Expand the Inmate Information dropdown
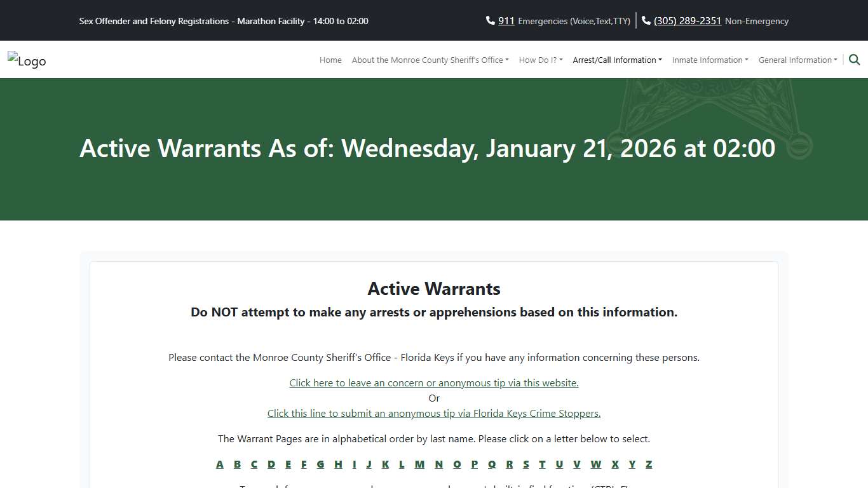The height and width of the screenshot is (488, 868). 710,60
